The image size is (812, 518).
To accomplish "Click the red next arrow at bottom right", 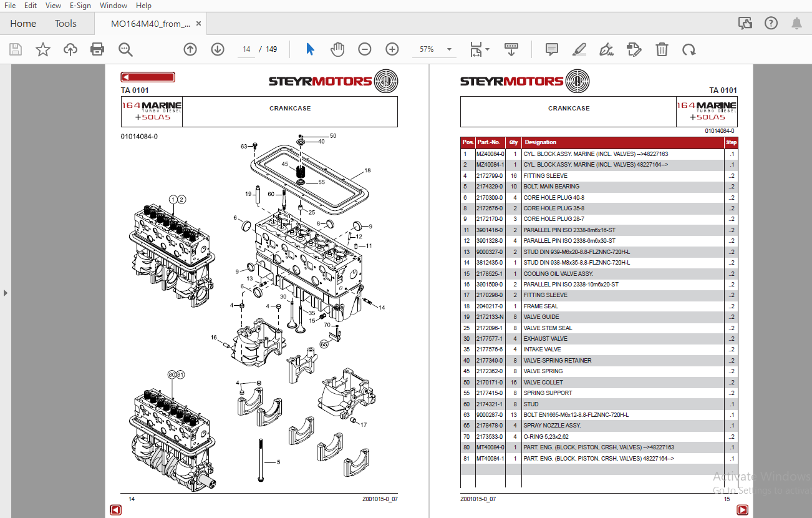I will coord(742,510).
